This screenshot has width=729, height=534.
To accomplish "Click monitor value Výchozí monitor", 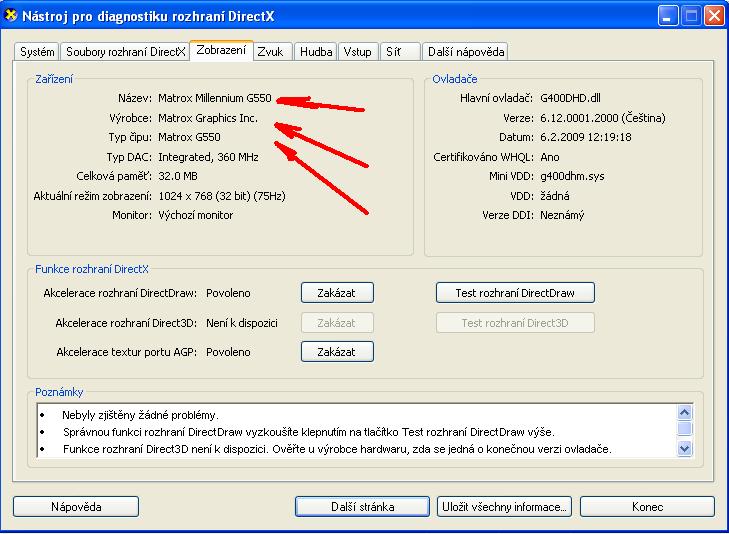I will click(x=195, y=215).
